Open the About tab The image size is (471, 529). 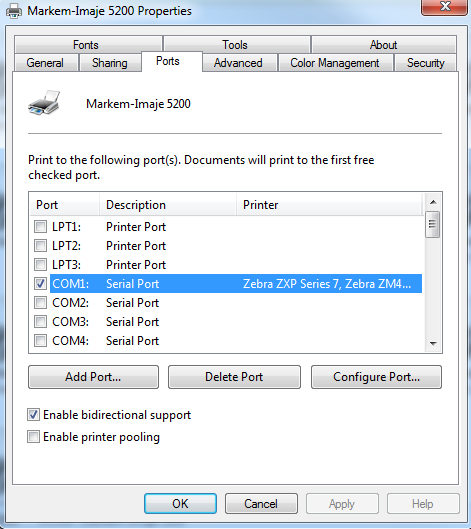coord(384,44)
